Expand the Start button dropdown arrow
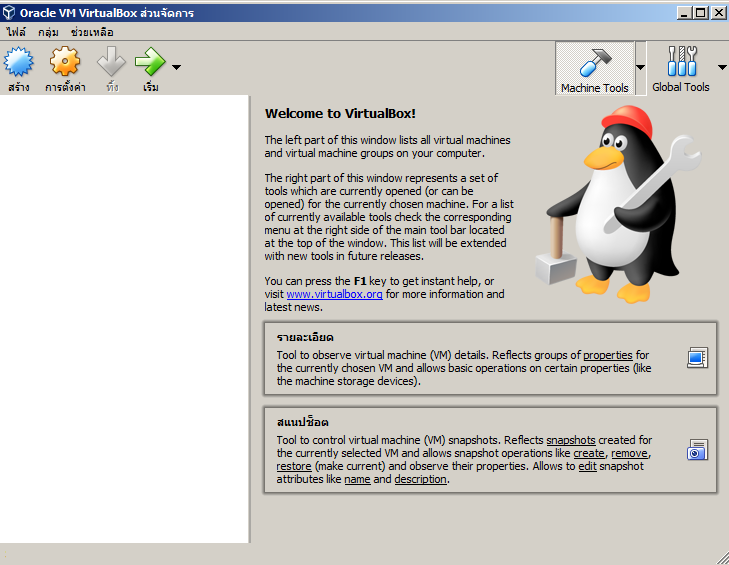Viewport: 729px width, 565px height. (176, 67)
